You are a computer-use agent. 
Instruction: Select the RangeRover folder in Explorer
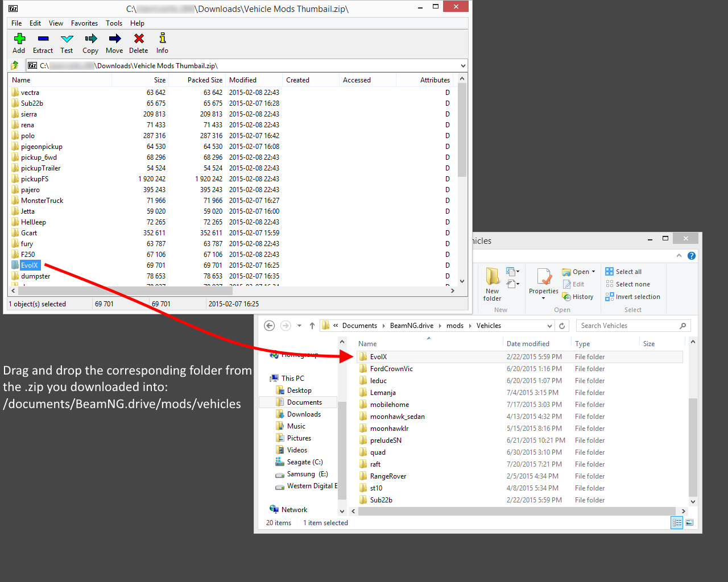[x=388, y=476]
